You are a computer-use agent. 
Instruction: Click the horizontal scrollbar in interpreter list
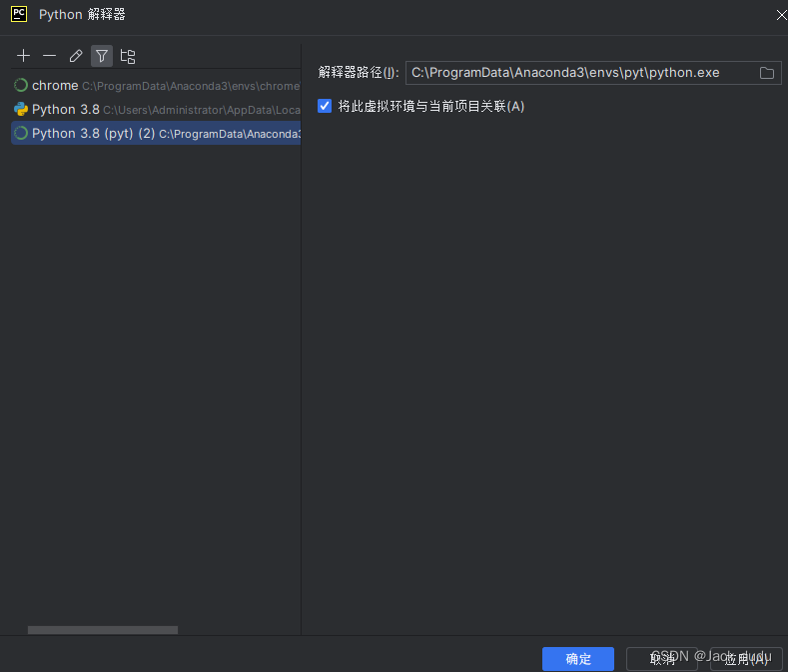tap(103, 630)
